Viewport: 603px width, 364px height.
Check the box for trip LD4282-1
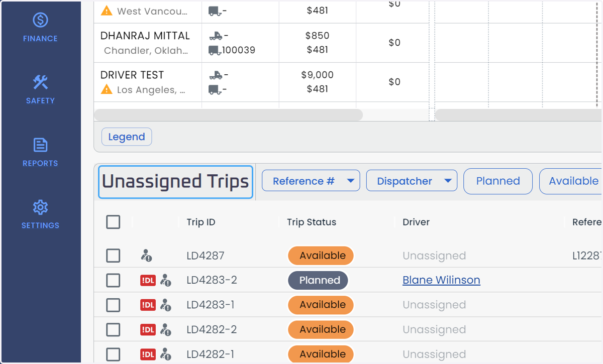[x=113, y=354]
